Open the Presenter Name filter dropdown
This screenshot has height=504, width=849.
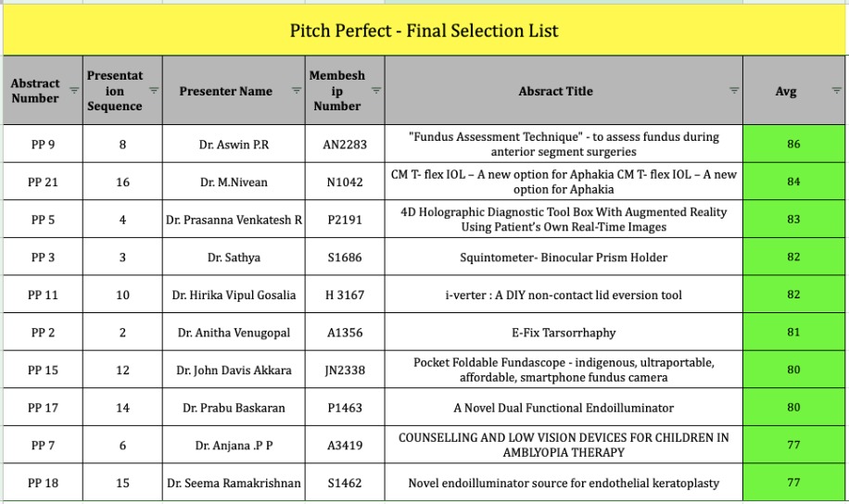[297, 91]
